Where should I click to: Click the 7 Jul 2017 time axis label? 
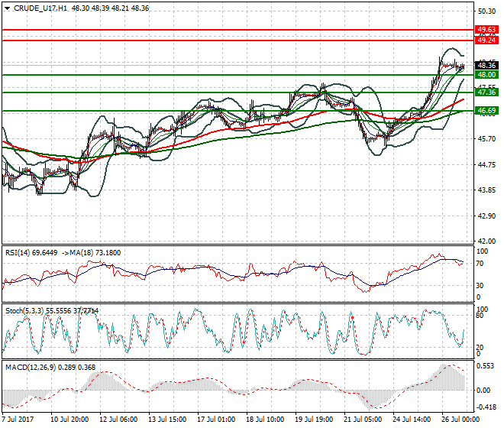pyautogui.click(x=18, y=420)
